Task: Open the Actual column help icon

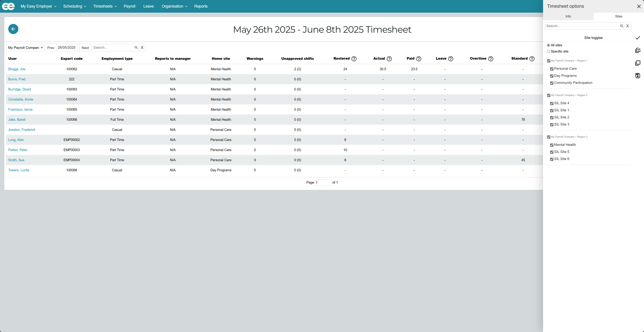Action: [389, 59]
